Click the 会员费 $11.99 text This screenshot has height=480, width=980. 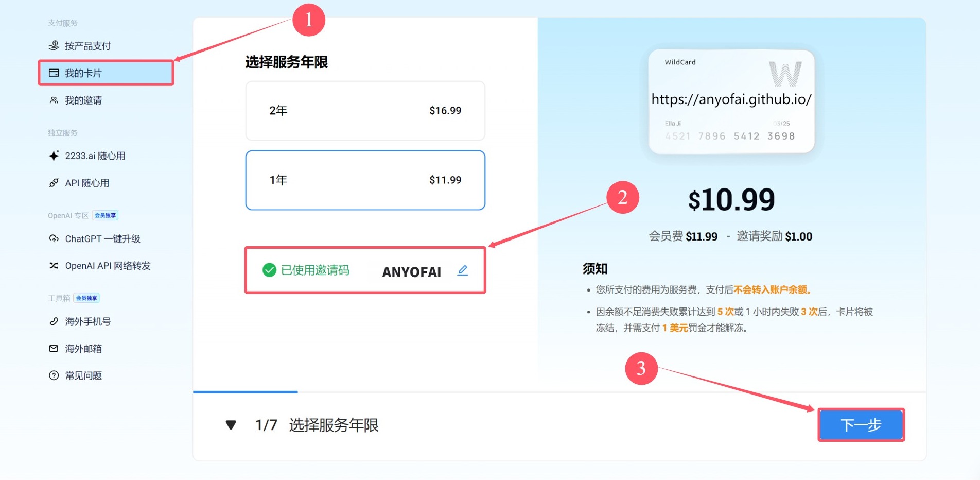click(x=683, y=236)
